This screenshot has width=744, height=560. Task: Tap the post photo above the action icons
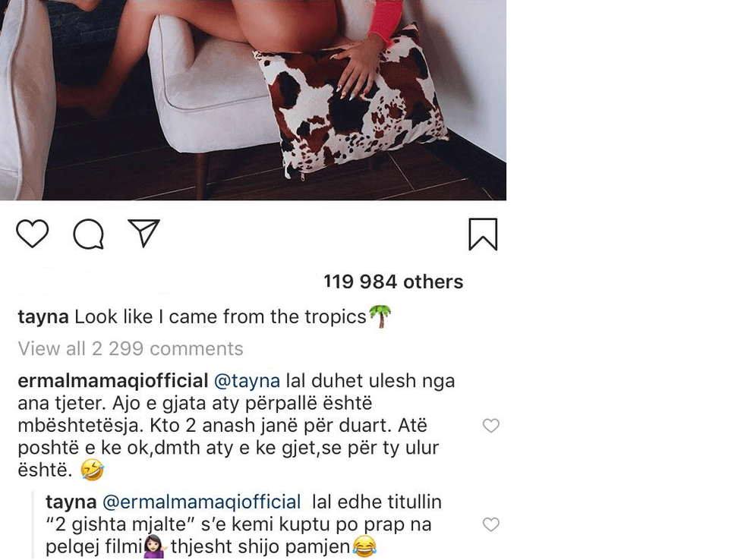click(253, 99)
